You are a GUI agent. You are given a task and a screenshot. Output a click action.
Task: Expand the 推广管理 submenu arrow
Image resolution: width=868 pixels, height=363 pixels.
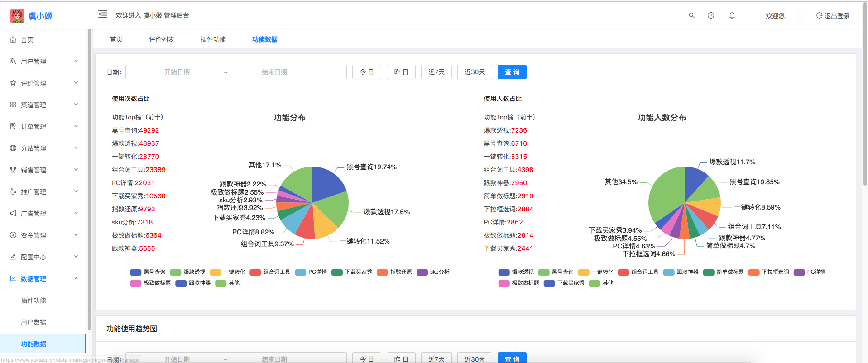(x=76, y=191)
